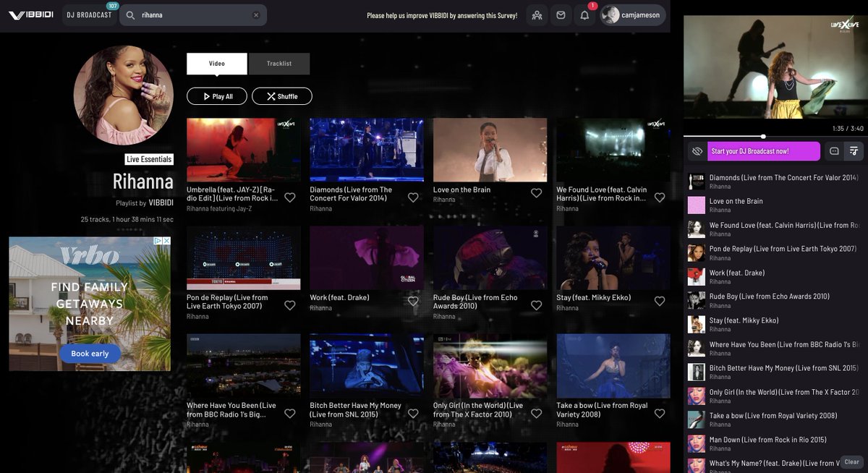The image size is (868, 473).
Task: Open the friends and community icon
Action: click(x=537, y=15)
